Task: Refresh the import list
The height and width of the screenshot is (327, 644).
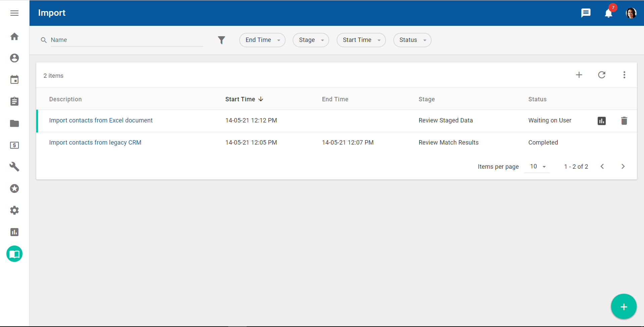Action: coord(602,75)
